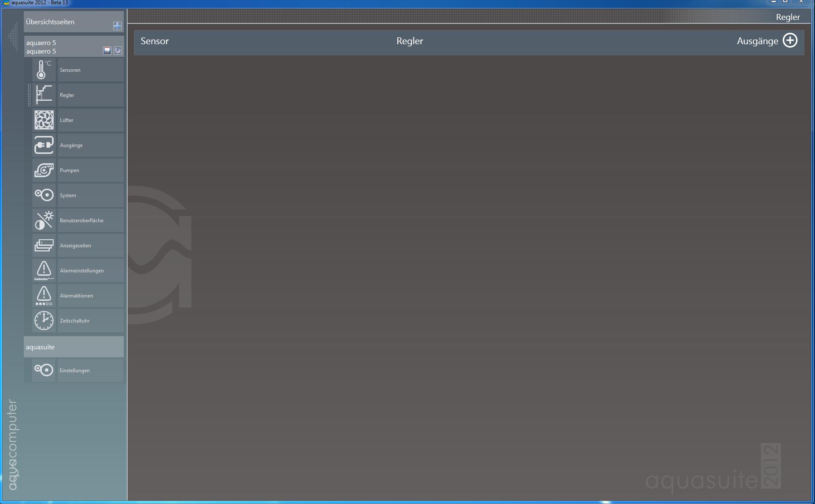Open the Ausgänge sidebar entry
The width and height of the screenshot is (815, 504).
(90, 145)
